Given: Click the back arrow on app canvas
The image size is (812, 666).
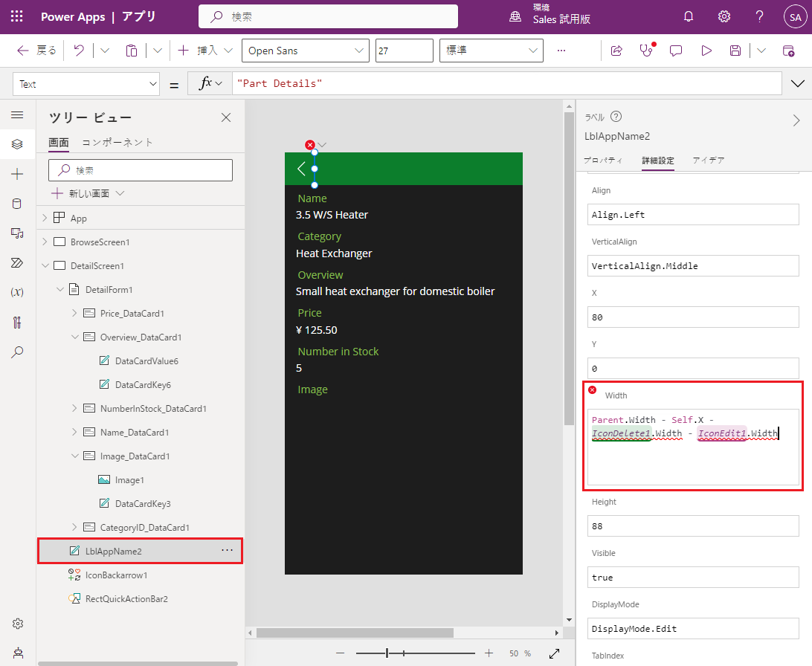Looking at the screenshot, I should coord(301,168).
